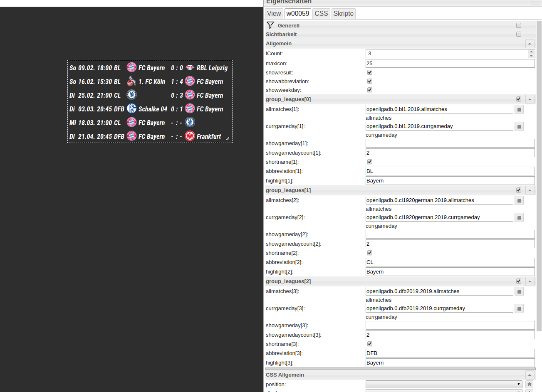Toggle the group_leagues[2] checkbox
Screen dimensions: 542x392
coord(519,281)
